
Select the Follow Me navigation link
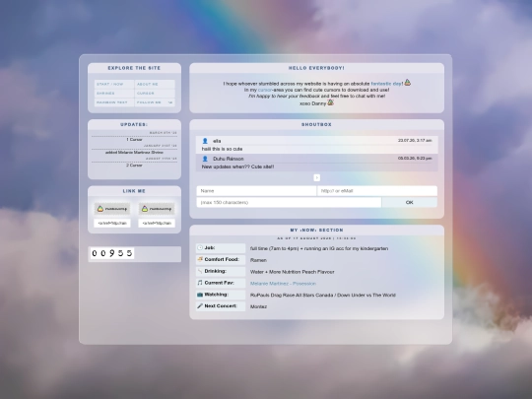[155, 102]
